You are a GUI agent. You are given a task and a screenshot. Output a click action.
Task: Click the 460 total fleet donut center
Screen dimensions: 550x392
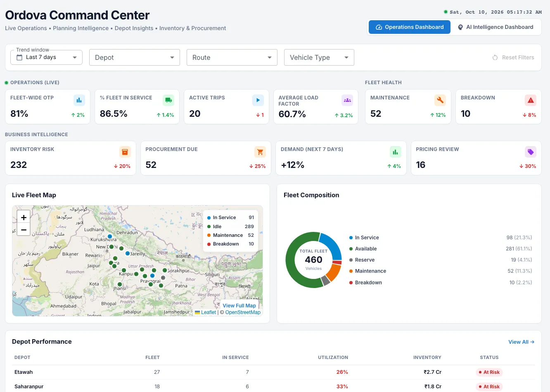(x=313, y=260)
